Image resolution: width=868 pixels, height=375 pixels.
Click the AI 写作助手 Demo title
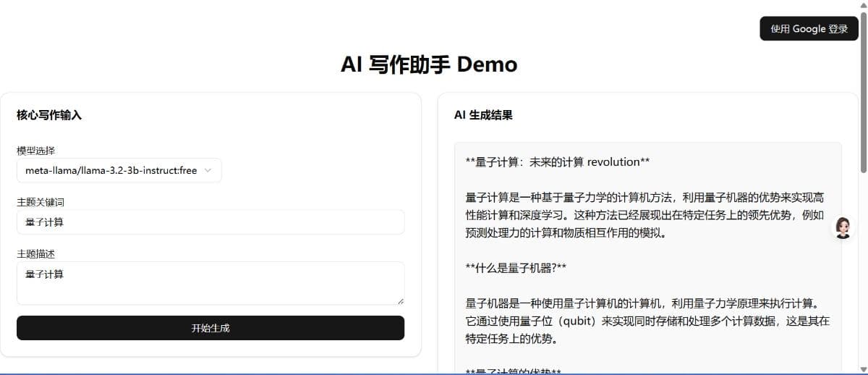[429, 64]
